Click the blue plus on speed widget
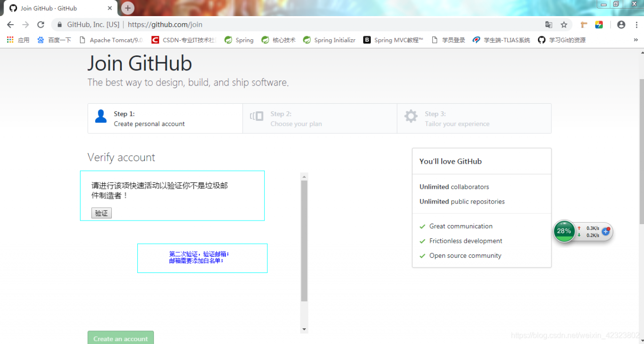The image size is (644, 344). click(606, 231)
